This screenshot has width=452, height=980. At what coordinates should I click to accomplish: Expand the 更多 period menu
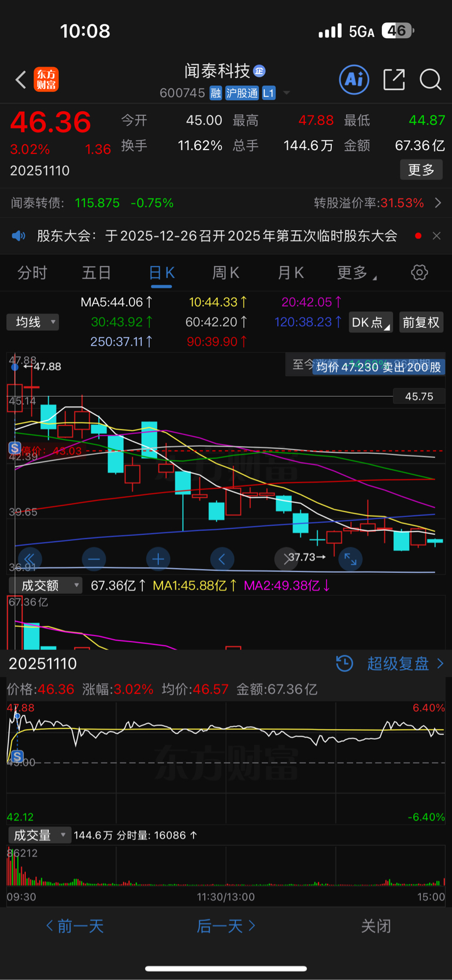[x=357, y=273]
